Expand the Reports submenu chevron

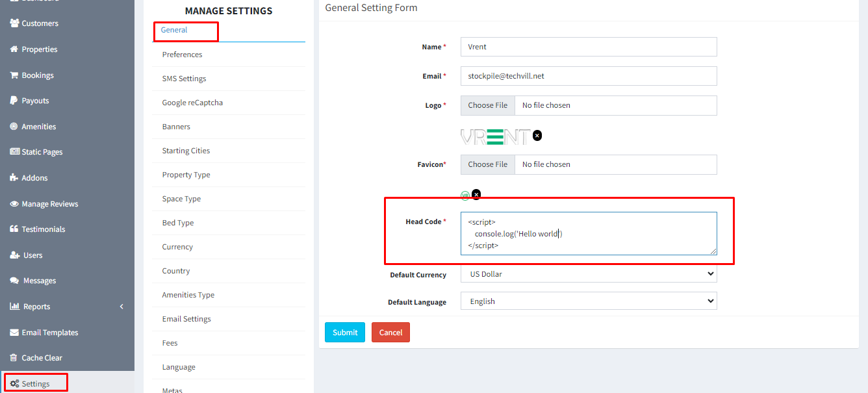(x=121, y=307)
